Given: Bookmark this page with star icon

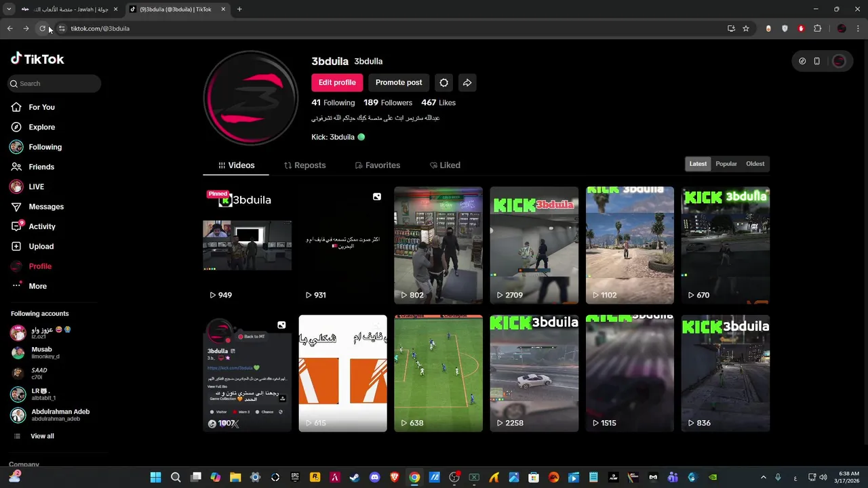Looking at the screenshot, I should click(x=746, y=28).
